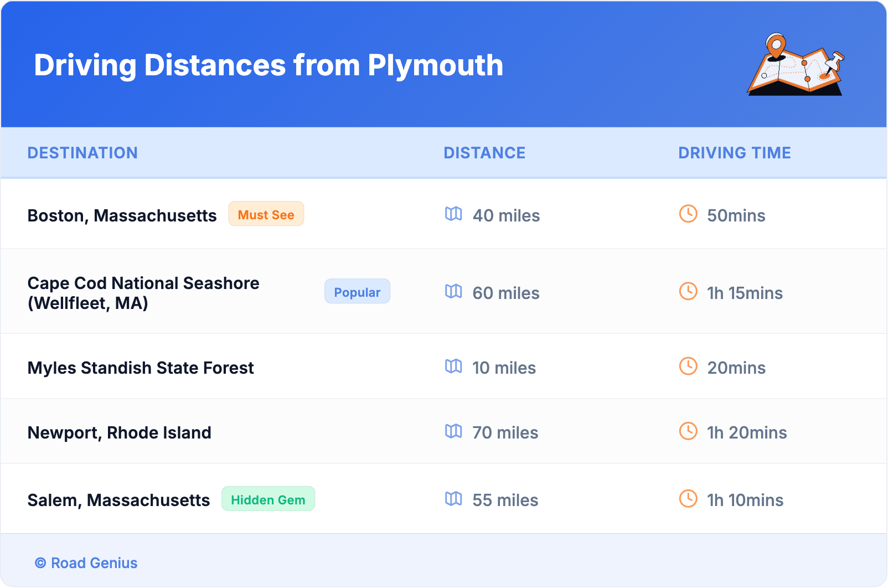Select the Newport, Rhode Island destination

pos(120,432)
